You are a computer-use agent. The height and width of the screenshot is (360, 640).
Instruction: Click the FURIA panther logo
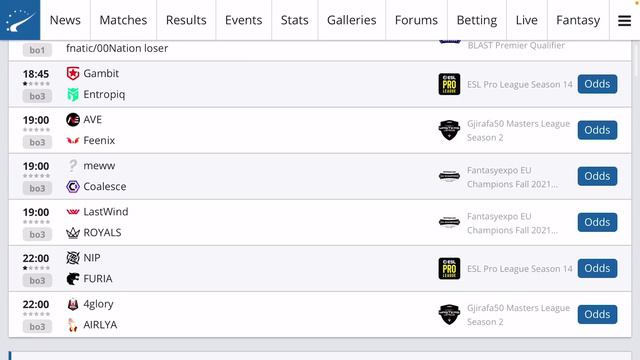click(73, 279)
